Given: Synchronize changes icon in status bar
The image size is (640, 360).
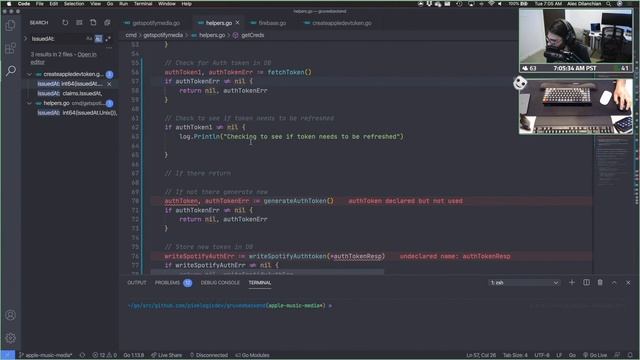Looking at the screenshot, I should pyautogui.click(x=82, y=355).
